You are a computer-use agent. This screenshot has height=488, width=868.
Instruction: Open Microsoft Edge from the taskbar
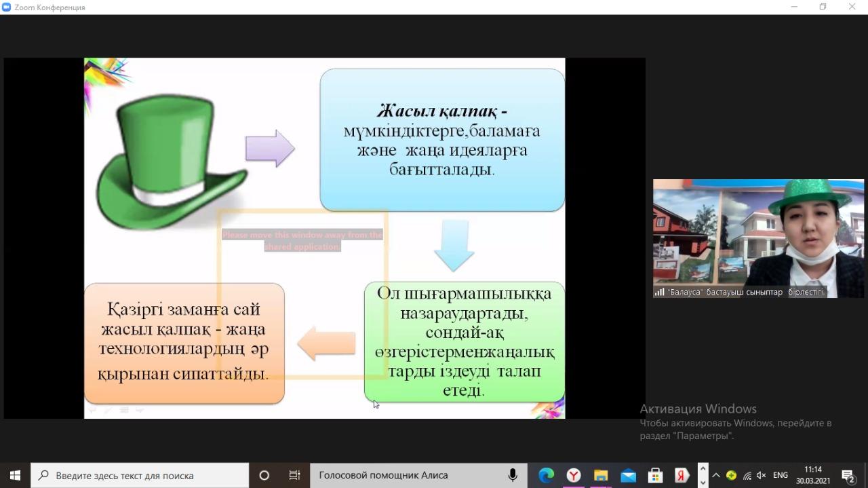[x=546, y=475]
